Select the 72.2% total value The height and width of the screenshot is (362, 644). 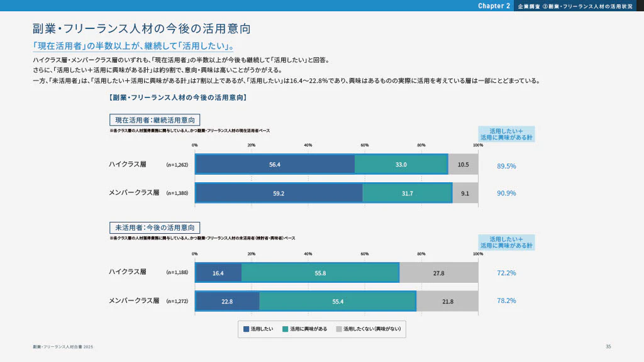tap(506, 273)
